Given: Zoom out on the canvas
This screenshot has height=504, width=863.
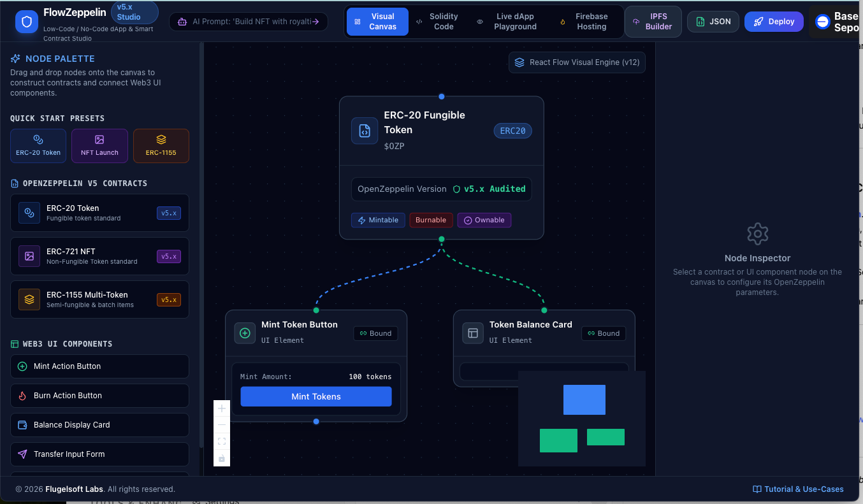Looking at the screenshot, I should (222, 425).
